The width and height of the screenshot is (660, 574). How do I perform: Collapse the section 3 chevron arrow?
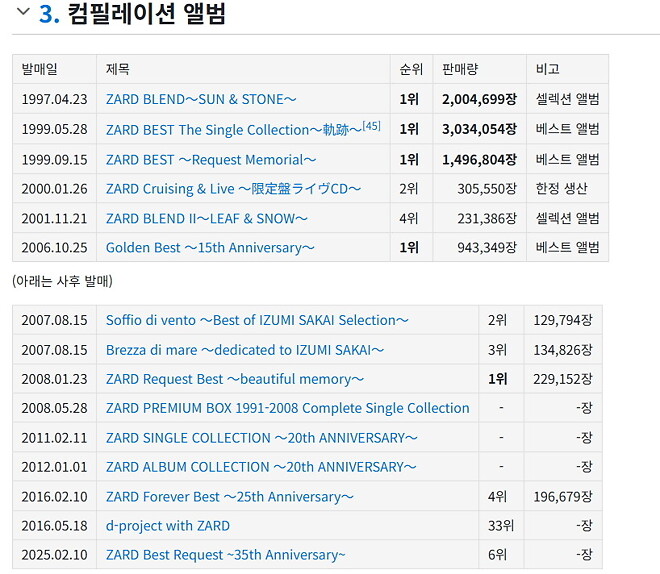(23, 12)
